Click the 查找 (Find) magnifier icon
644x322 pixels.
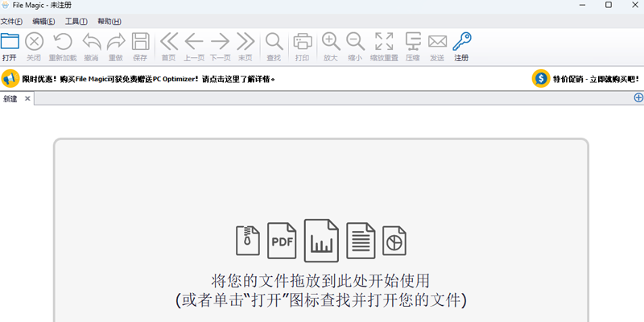[274, 42]
